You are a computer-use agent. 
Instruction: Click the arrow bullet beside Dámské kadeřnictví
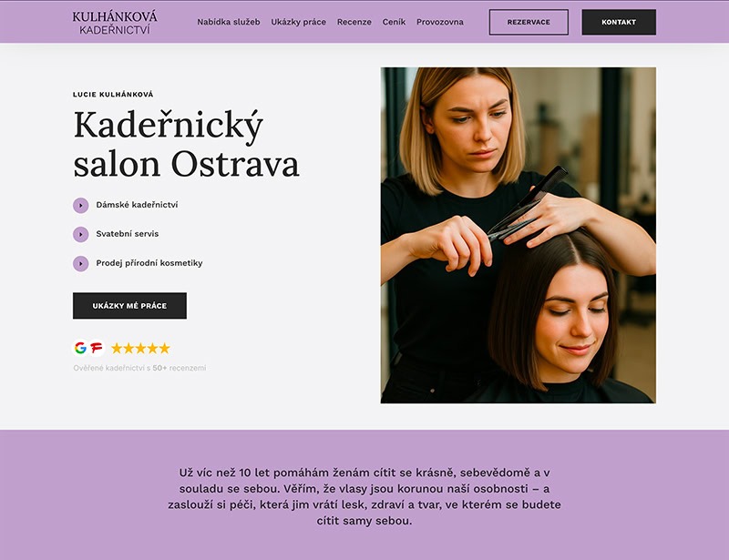coord(80,206)
